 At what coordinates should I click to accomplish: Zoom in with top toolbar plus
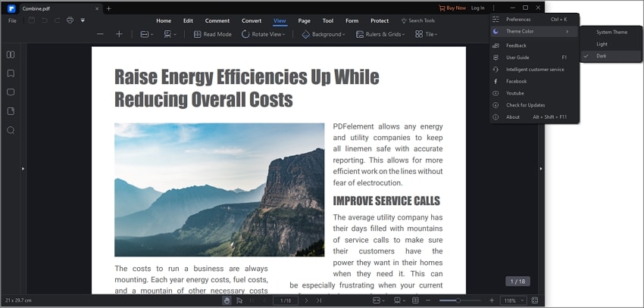[x=119, y=34]
